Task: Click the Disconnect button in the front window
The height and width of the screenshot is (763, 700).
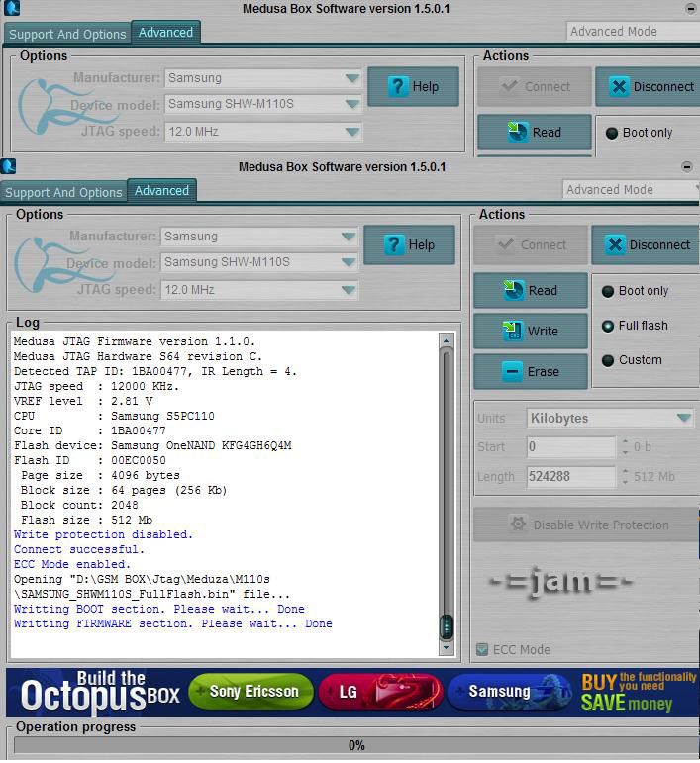Action: click(x=646, y=244)
